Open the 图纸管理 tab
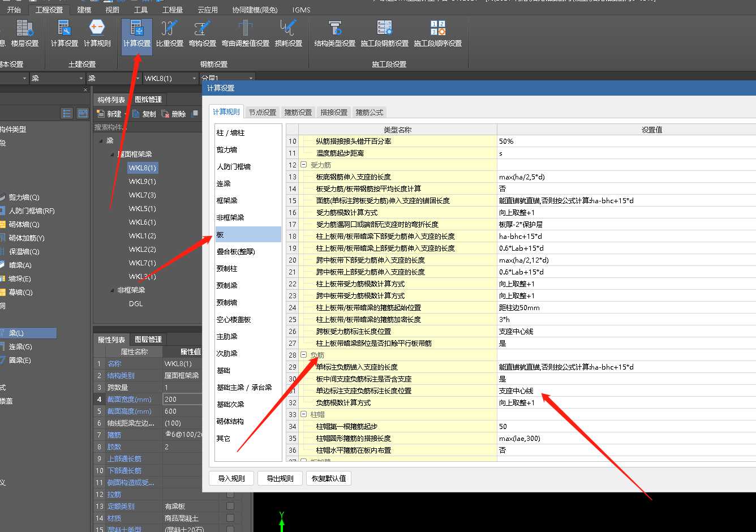 tap(148, 100)
